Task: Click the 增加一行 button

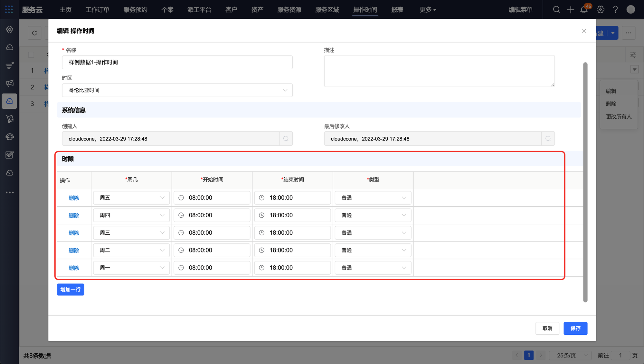Action: [x=71, y=290]
